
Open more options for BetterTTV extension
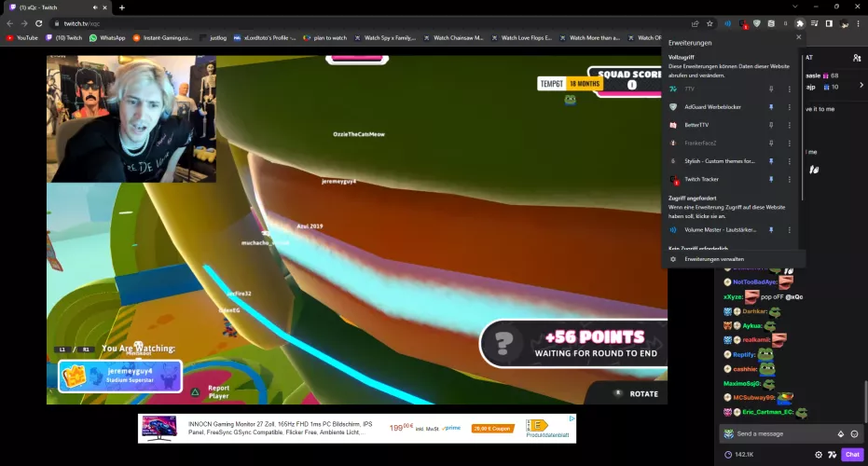tap(790, 125)
